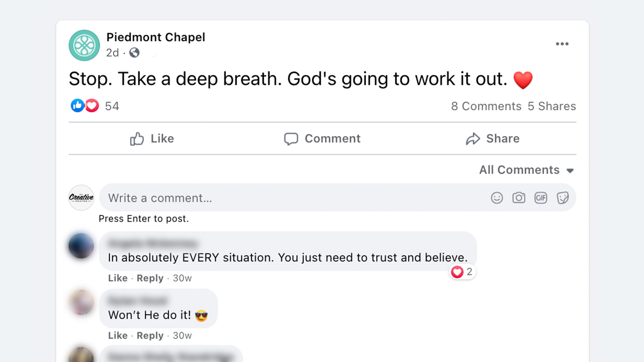644x362 pixels.
Task: Click the heart badge showing 2 reactions
Action: click(462, 272)
